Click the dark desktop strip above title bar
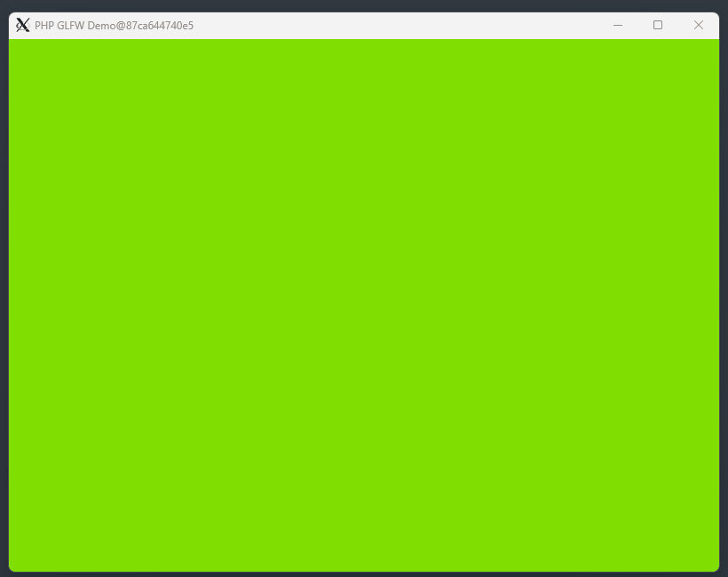Screen dimensions: 728x577 click(x=364, y=5)
